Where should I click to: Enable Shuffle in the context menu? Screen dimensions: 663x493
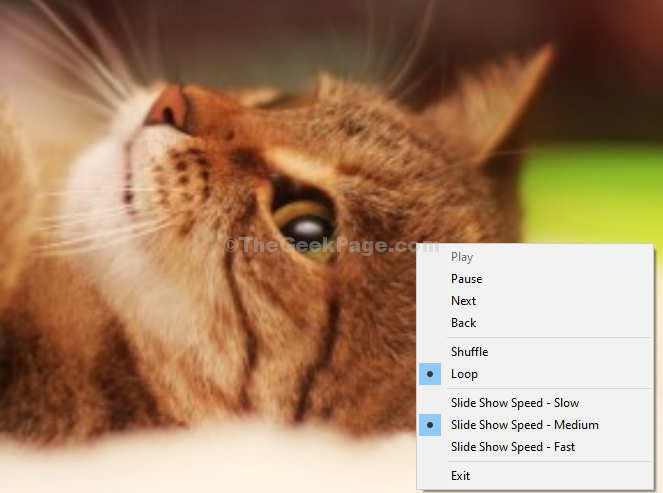click(535, 352)
